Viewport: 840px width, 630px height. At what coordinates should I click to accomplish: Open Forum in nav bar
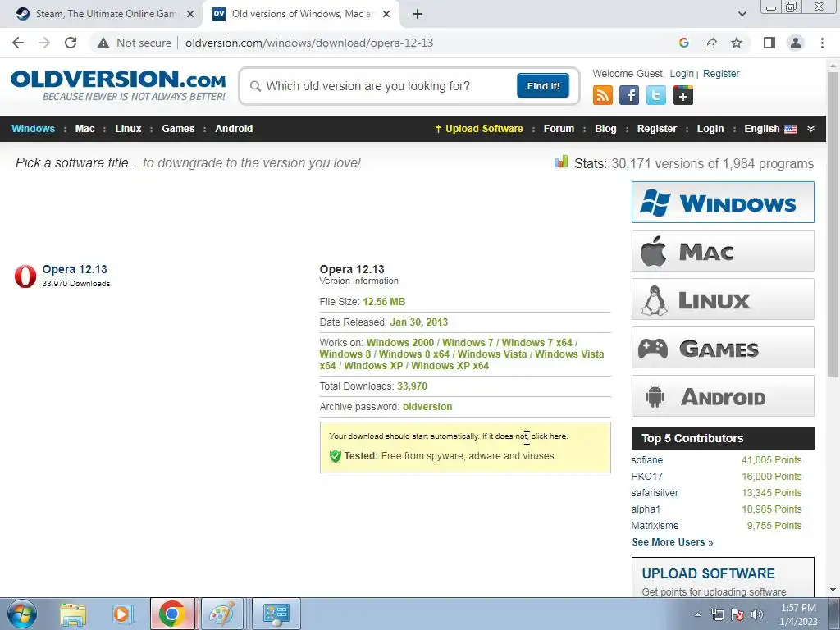point(559,129)
